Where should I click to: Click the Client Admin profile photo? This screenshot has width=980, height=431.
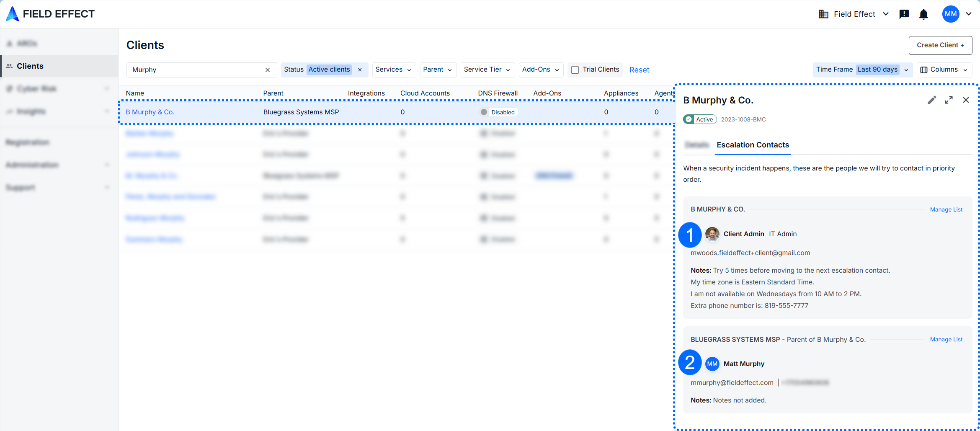pos(712,234)
